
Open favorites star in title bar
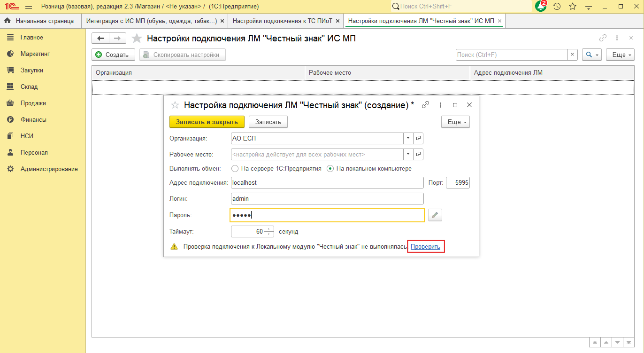click(x=573, y=7)
